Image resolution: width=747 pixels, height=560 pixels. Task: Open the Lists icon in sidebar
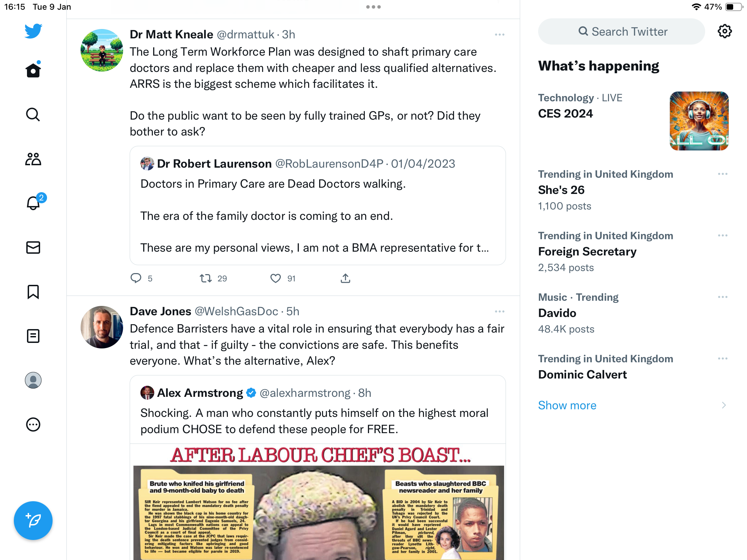(33, 336)
